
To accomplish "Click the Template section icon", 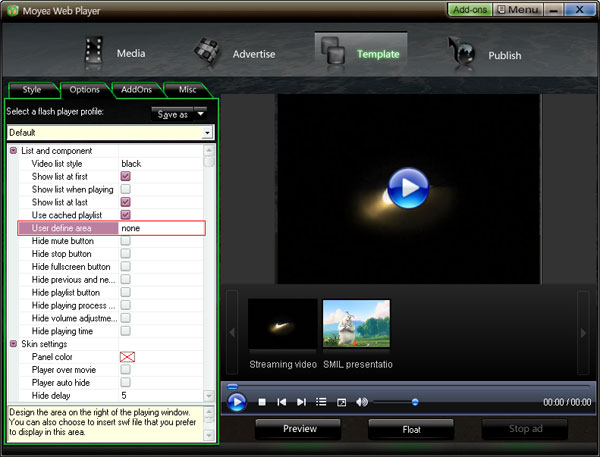I will [333, 52].
